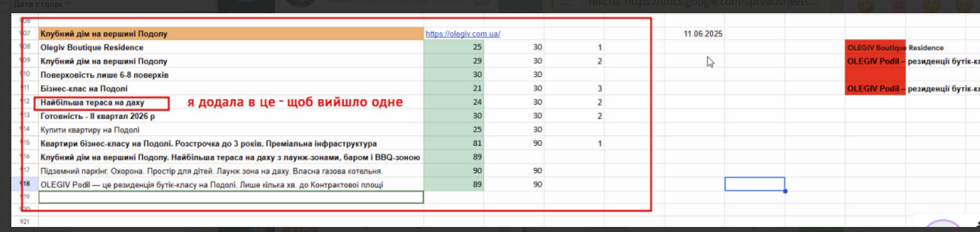980x232 pixels.
Task: Select the 'Найбільша тераса на даху' cell
Action: [231, 102]
